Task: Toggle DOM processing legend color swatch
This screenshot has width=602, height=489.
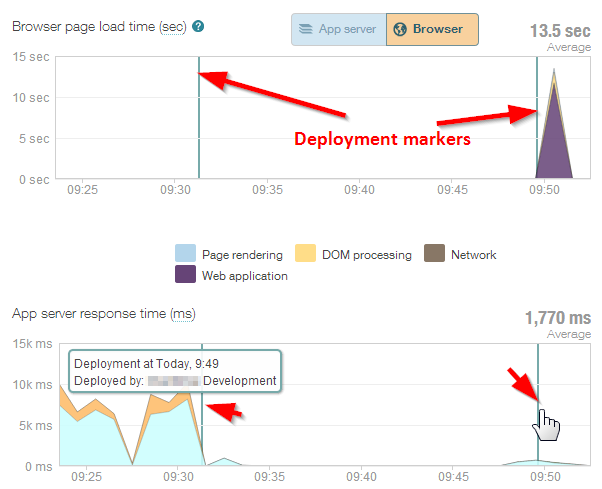Action: [x=305, y=253]
